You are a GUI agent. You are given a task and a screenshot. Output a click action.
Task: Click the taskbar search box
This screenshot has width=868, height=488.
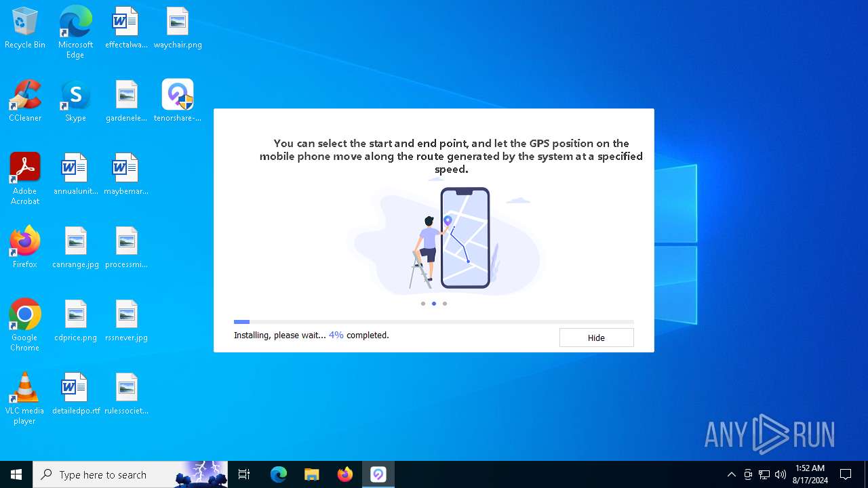pos(130,474)
